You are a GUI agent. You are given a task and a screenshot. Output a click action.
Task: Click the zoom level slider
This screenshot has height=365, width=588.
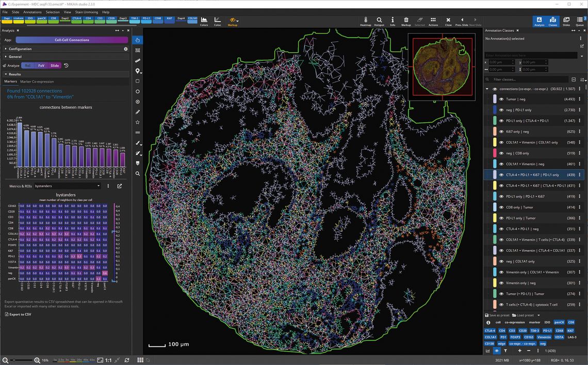click(x=21, y=360)
